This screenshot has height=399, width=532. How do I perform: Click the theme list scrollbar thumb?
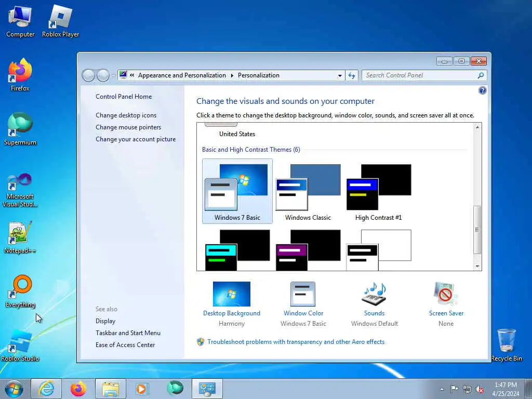[477, 229]
